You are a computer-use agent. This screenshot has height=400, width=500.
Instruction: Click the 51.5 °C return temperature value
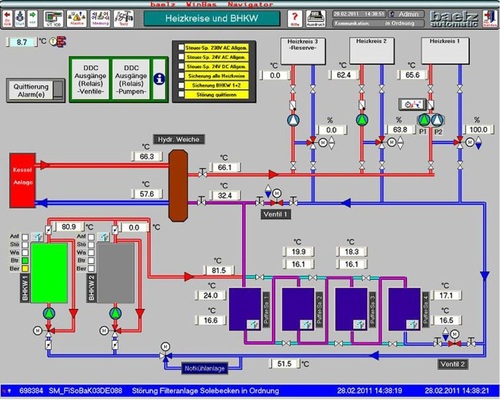point(284,364)
